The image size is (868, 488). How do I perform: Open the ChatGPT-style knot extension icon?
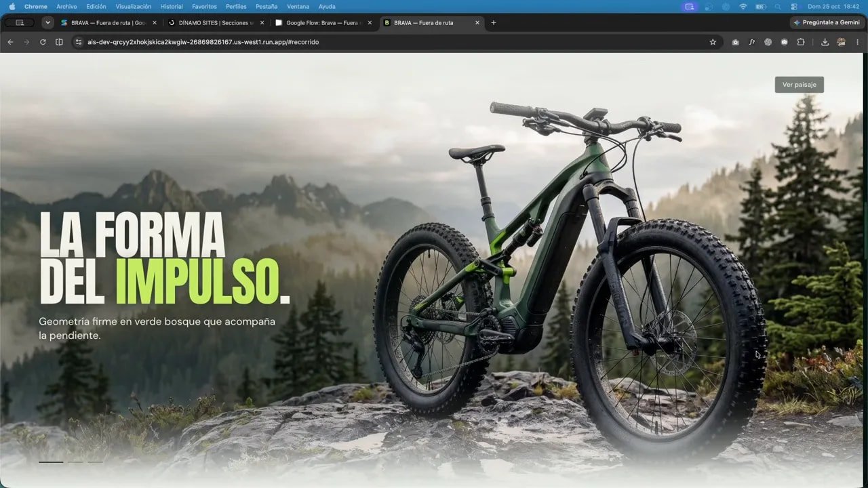pos(768,42)
